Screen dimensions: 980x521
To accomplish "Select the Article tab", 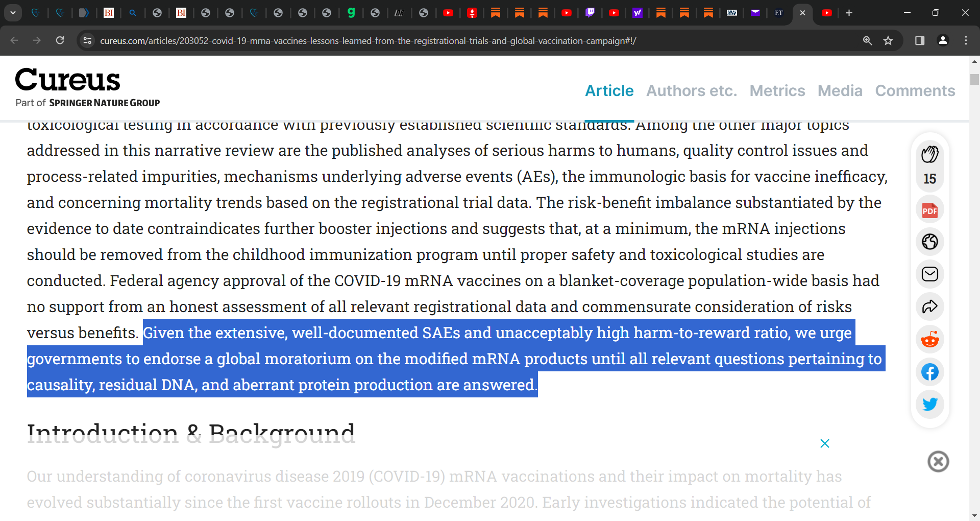I will pyautogui.click(x=609, y=90).
